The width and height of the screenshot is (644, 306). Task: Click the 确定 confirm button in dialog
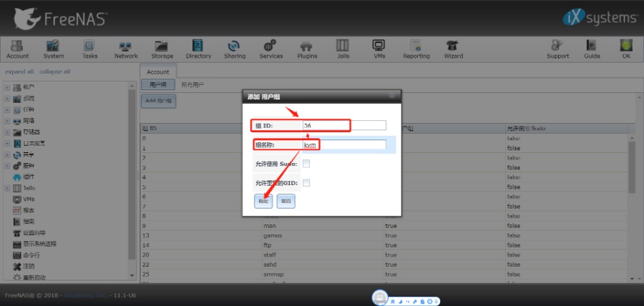[x=263, y=201]
